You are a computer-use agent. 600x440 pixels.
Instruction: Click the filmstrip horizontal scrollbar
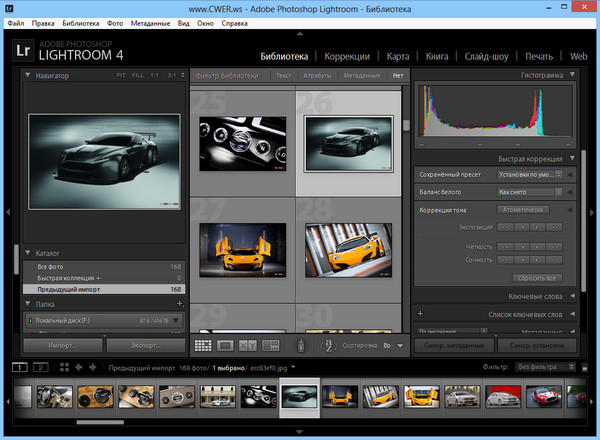(102, 422)
